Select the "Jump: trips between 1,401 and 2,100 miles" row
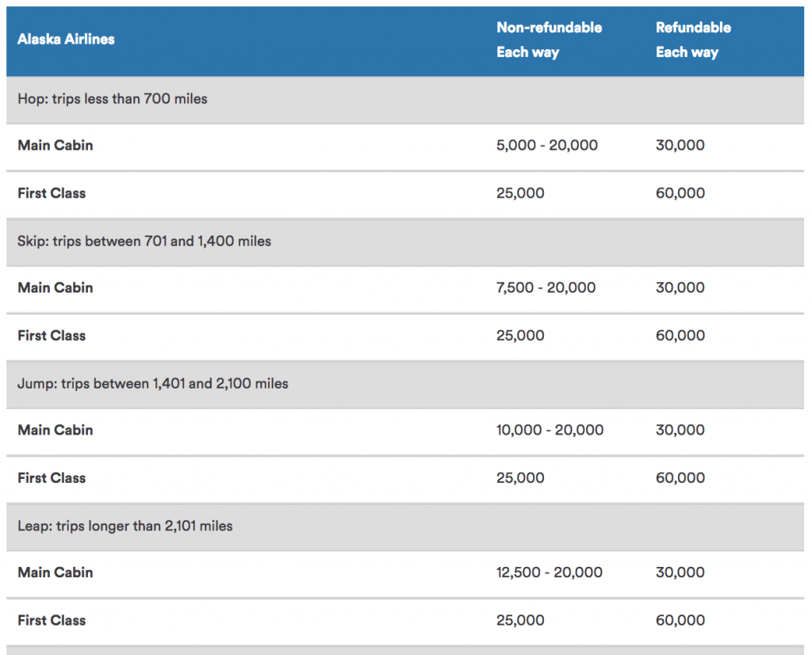This screenshot has width=812, height=655. click(153, 384)
